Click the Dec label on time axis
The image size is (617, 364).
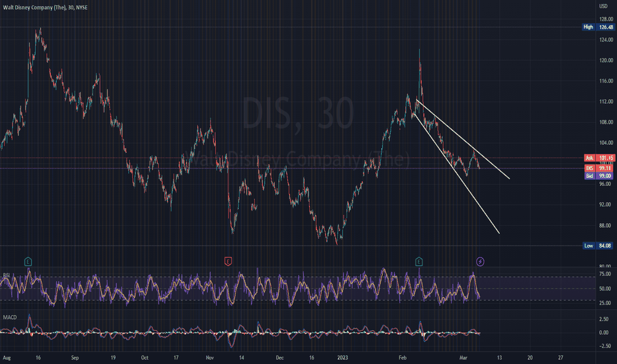coord(279,357)
